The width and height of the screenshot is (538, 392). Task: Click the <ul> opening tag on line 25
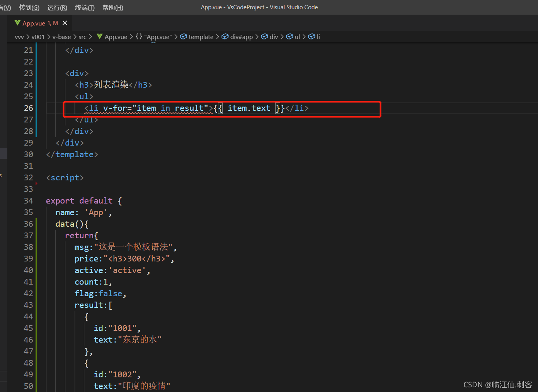pyautogui.click(x=84, y=97)
